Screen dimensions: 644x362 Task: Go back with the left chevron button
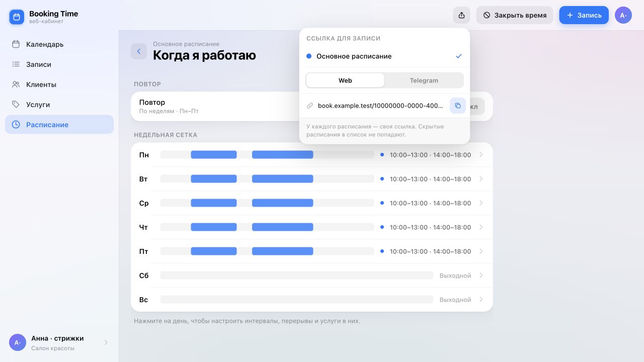tap(139, 51)
